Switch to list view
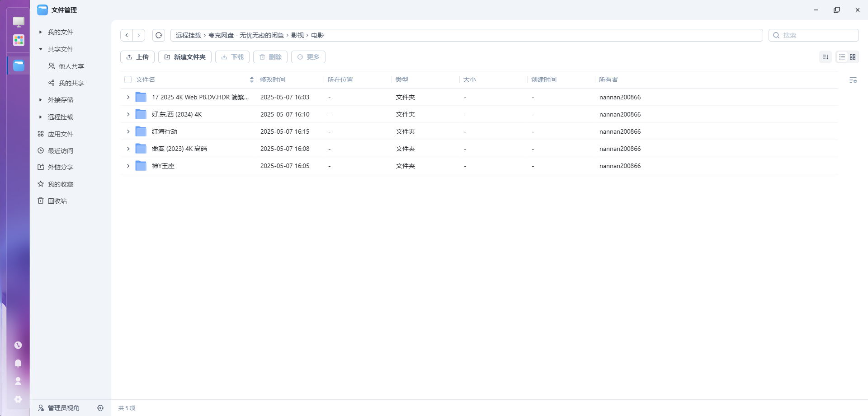 (842, 57)
